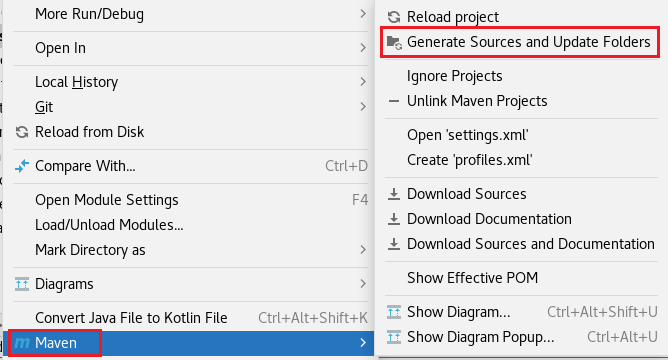Image resolution: width=668 pixels, height=360 pixels.
Task: Click the Compare With arrows icon
Action: tap(22, 166)
